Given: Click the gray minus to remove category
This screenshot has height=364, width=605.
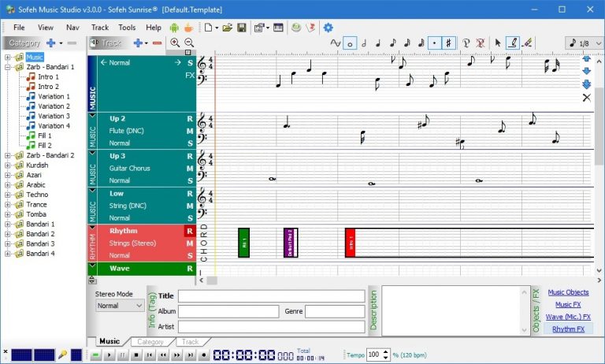Looking at the screenshot, I should click(72, 43).
